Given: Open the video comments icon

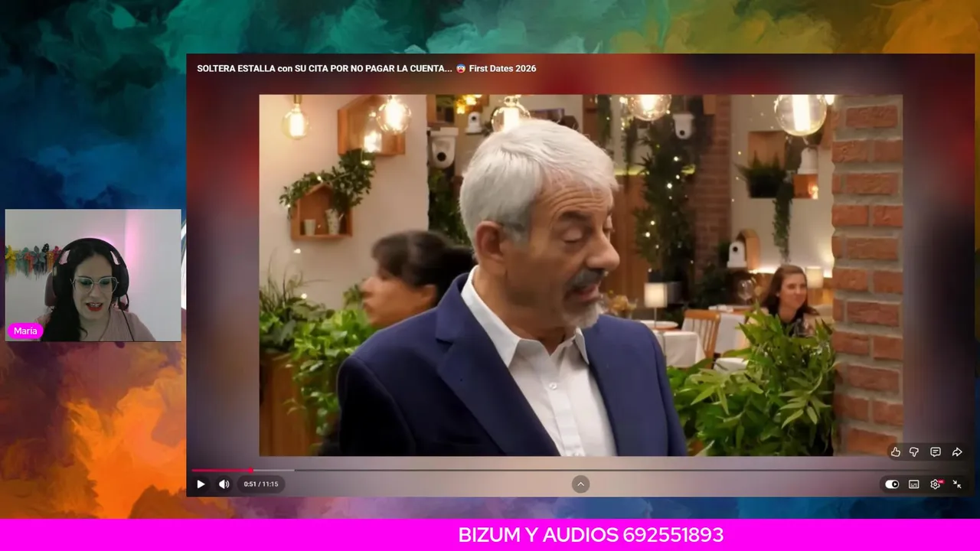Looking at the screenshot, I should pos(935,452).
